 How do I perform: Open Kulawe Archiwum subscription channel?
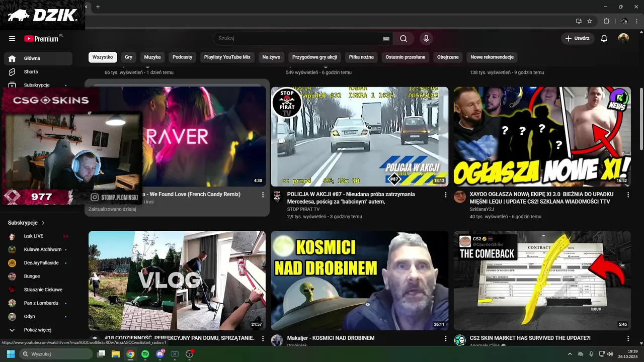pos(38,249)
